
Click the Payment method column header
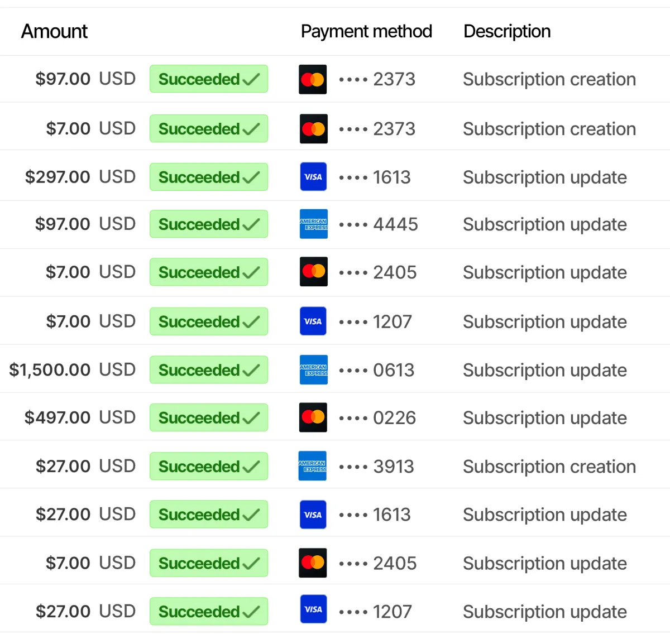tap(366, 31)
